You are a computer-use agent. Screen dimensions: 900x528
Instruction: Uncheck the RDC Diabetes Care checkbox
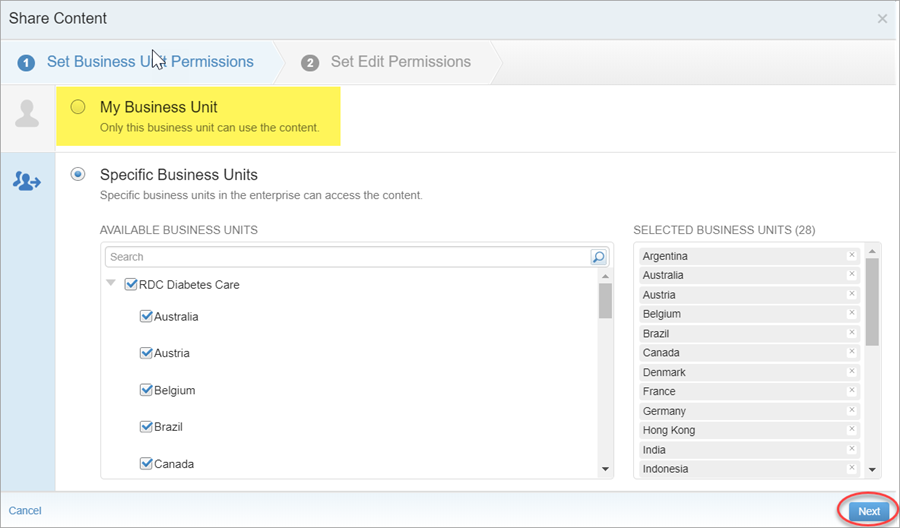pos(131,284)
